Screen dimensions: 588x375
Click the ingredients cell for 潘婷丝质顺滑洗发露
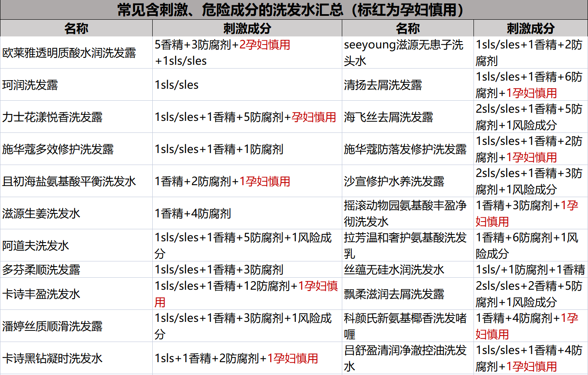click(x=247, y=326)
